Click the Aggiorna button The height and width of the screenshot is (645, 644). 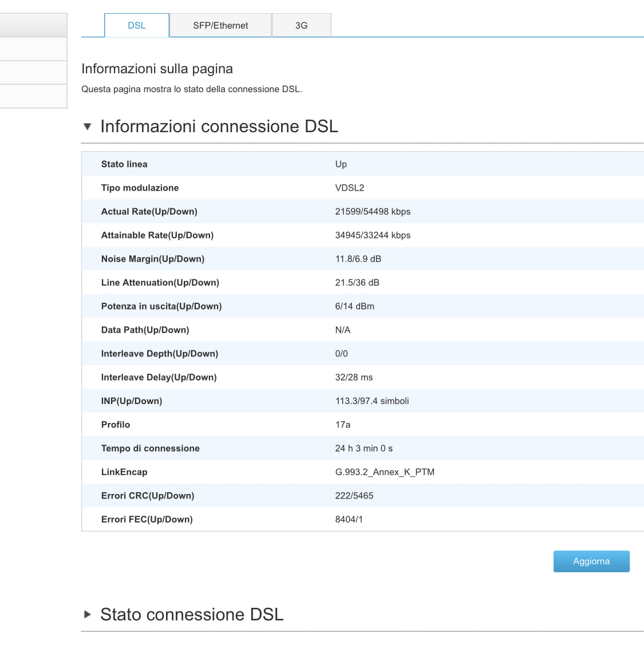click(591, 561)
